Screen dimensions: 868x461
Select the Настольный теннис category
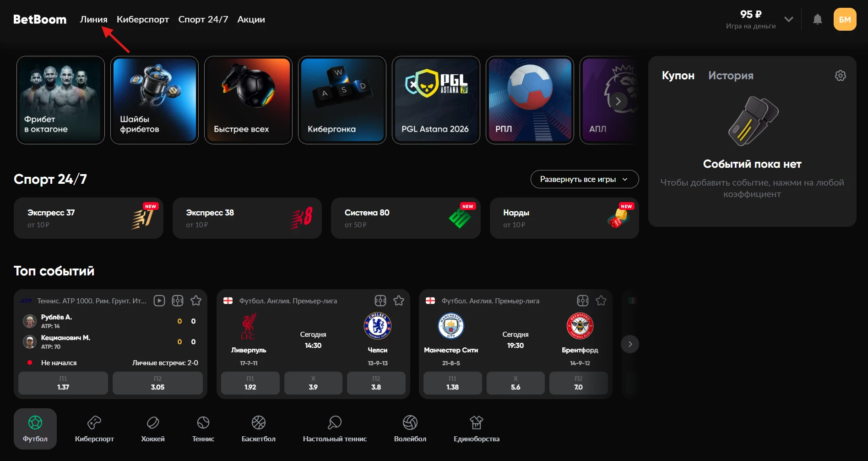[335, 429]
